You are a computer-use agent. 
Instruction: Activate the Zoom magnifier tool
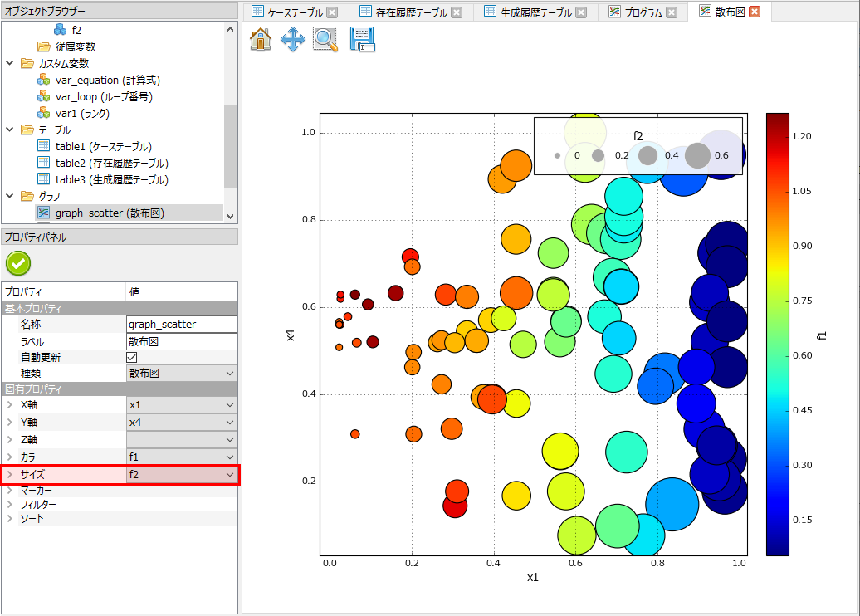point(325,40)
